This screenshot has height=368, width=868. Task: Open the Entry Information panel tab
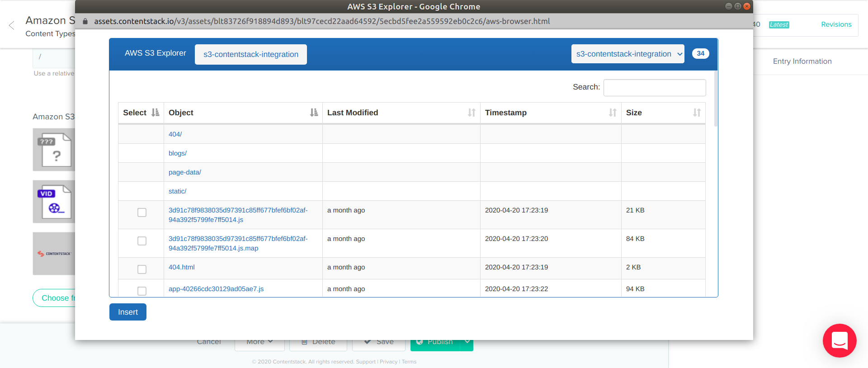[x=802, y=61]
